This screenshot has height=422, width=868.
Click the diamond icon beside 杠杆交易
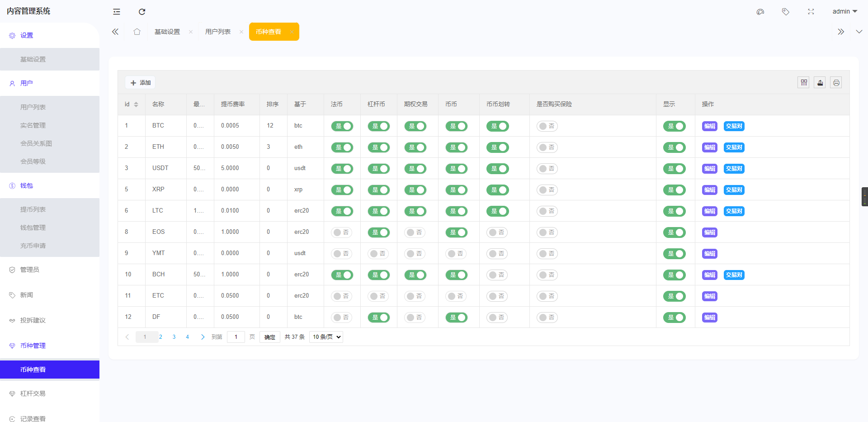point(12,394)
